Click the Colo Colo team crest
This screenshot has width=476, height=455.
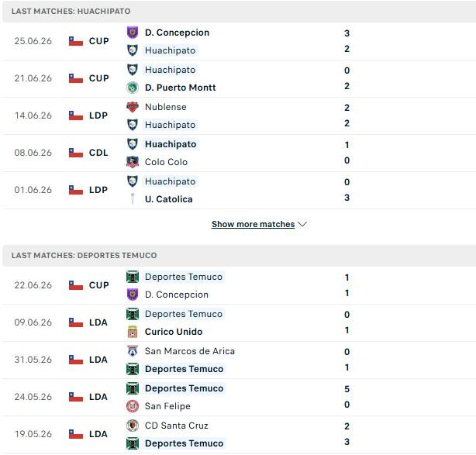[x=133, y=162]
